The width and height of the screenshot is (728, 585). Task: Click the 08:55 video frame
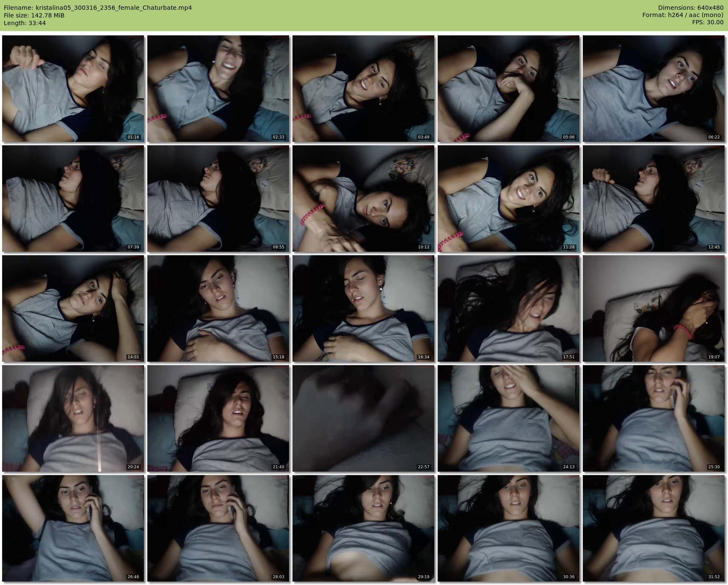pos(218,199)
